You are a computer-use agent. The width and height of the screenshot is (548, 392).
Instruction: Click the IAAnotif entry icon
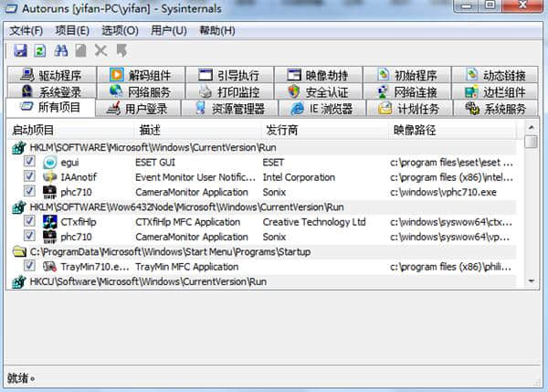tap(49, 177)
